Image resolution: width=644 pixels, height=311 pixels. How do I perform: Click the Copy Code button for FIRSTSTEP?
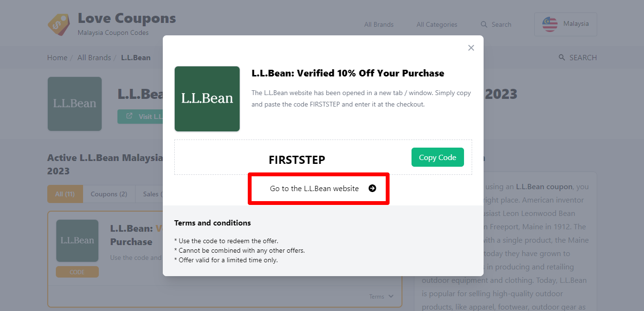(437, 157)
